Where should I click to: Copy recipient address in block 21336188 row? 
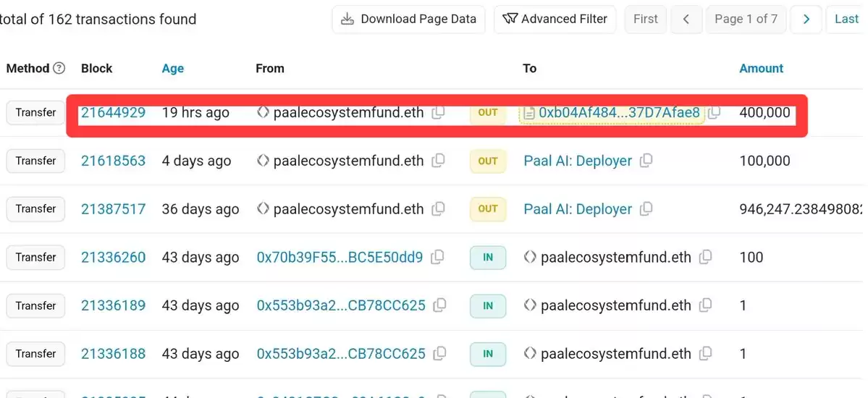pyautogui.click(x=705, y=354)
